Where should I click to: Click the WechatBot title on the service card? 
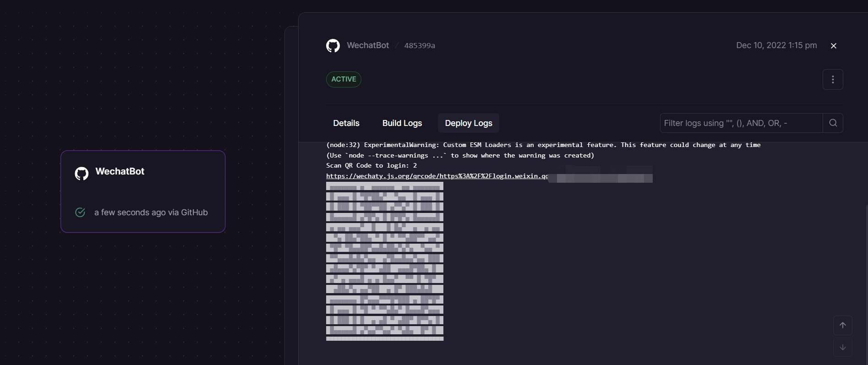click(x=120, y=171)
